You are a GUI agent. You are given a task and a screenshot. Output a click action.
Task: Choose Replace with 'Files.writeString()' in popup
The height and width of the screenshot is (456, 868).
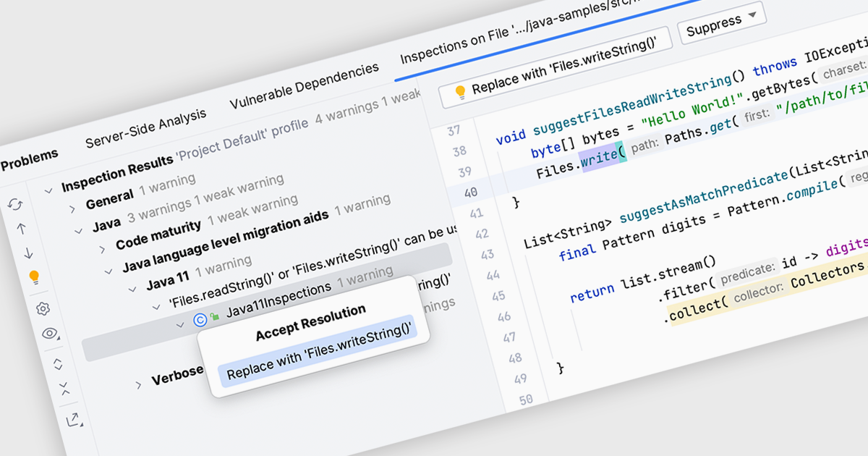tap(318, 352)
